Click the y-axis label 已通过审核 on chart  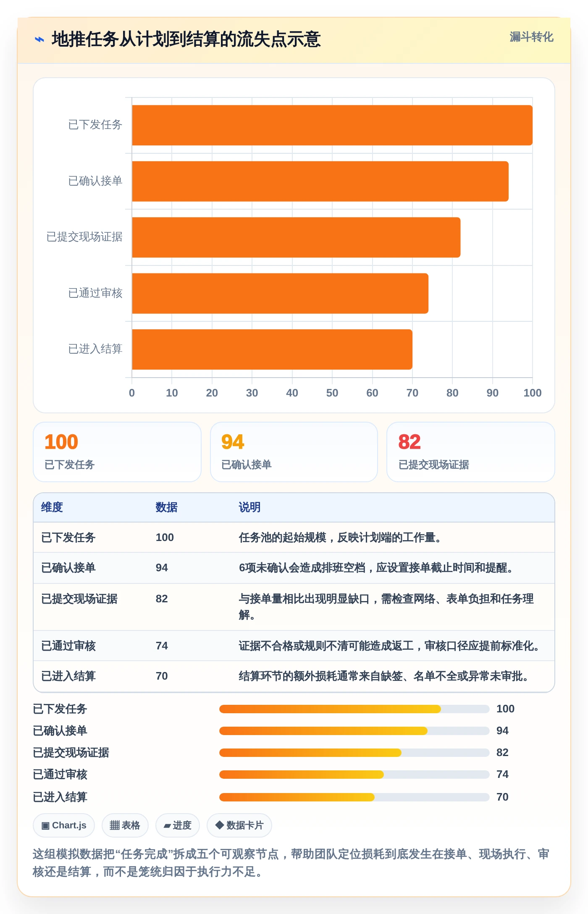pos(95,293)
